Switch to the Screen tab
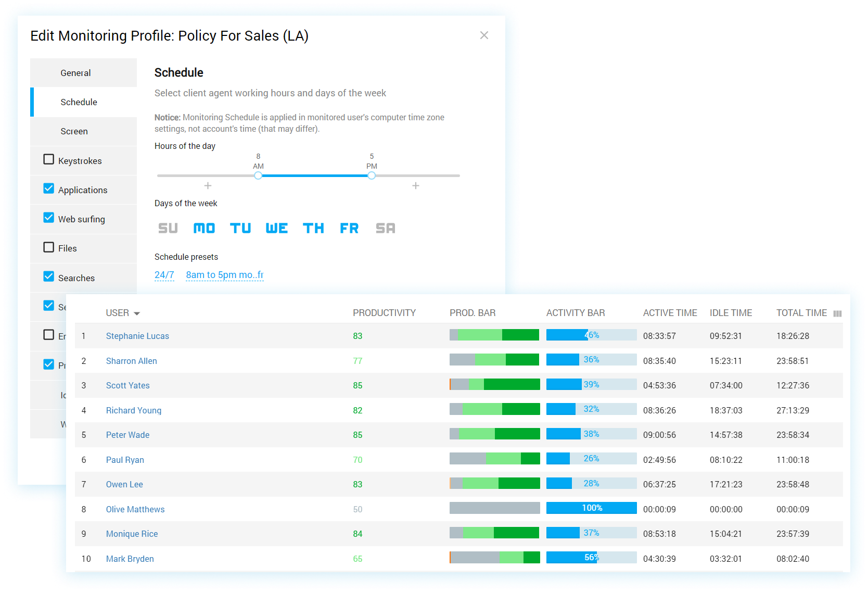The width and height of the screenshot is (868, 592). (74, 131)
